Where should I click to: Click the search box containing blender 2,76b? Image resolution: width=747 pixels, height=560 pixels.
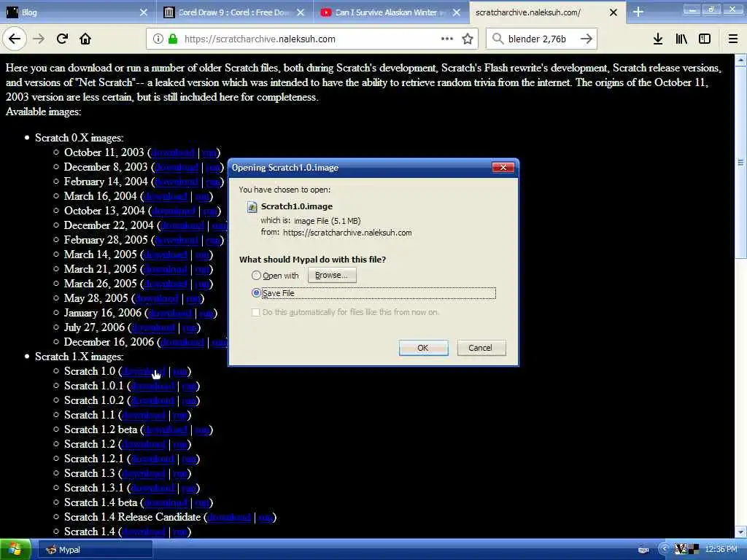(x=541, y=39)
